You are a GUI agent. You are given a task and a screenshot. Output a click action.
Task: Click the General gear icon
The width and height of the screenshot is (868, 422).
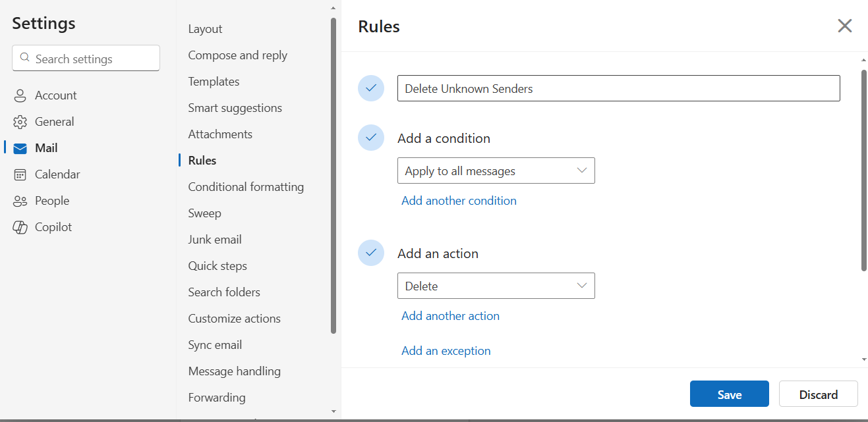[x=20, y=122]
